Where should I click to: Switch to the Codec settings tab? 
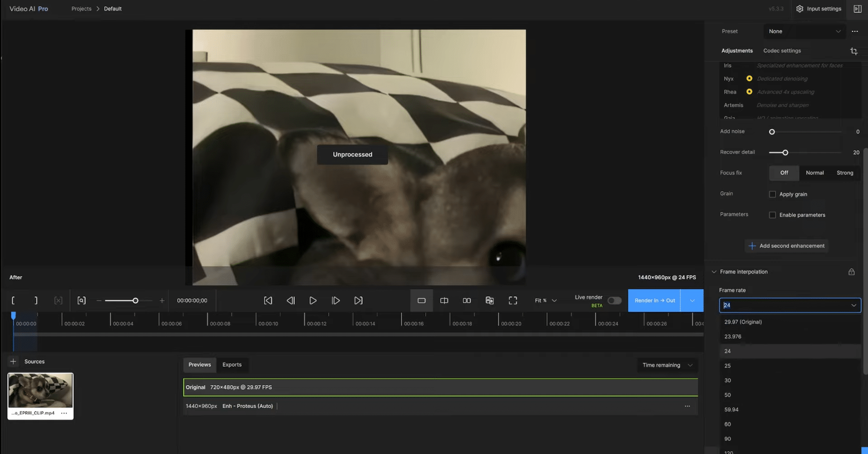point(782,51)
